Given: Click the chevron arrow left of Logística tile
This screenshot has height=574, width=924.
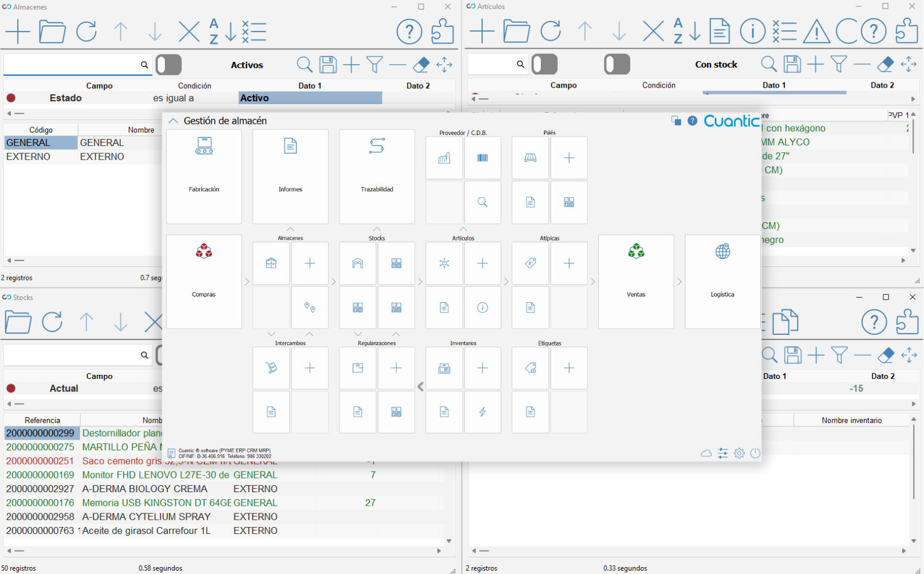Looking at the screenshot, I should [680, 282].
